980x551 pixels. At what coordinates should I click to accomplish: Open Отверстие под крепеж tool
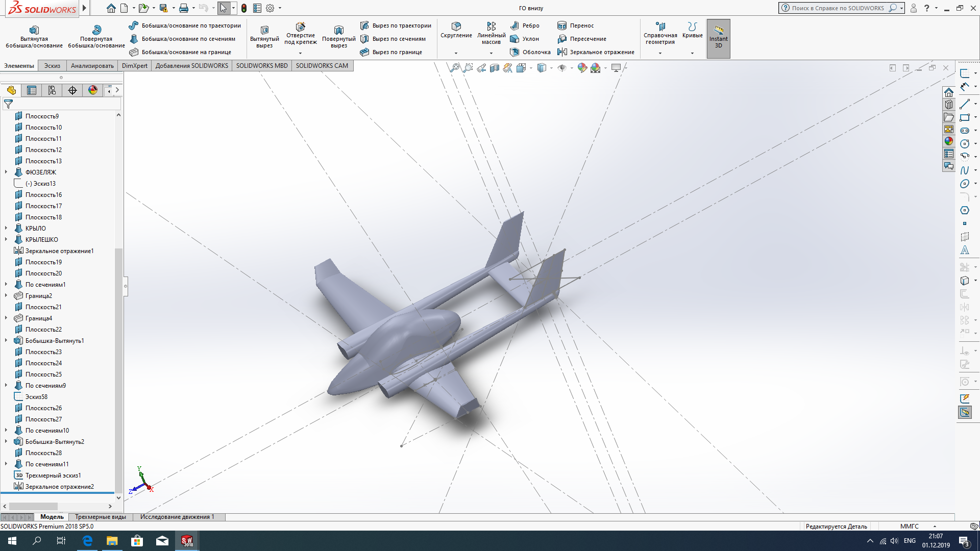pos(301,34)
